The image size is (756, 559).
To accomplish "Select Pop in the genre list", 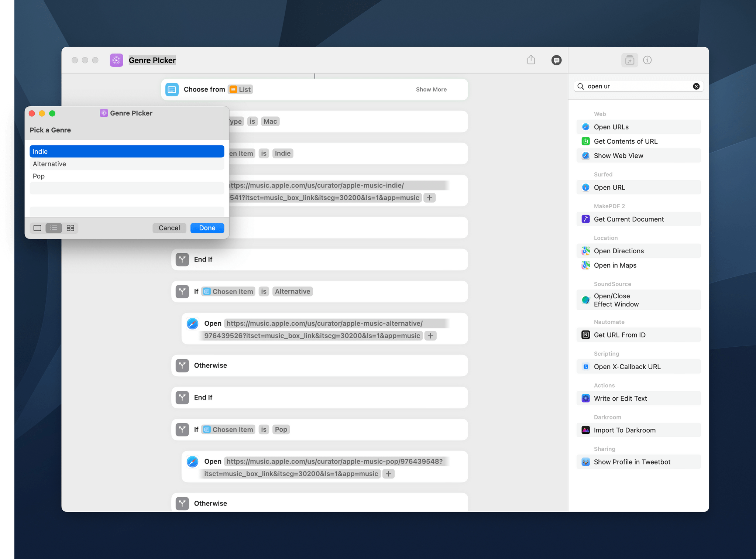I will tap(127, 176).
